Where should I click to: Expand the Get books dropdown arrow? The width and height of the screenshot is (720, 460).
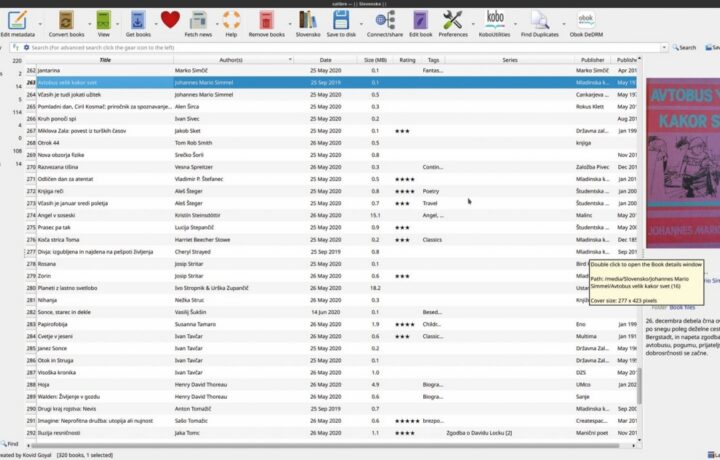click(x=156, y=24)
